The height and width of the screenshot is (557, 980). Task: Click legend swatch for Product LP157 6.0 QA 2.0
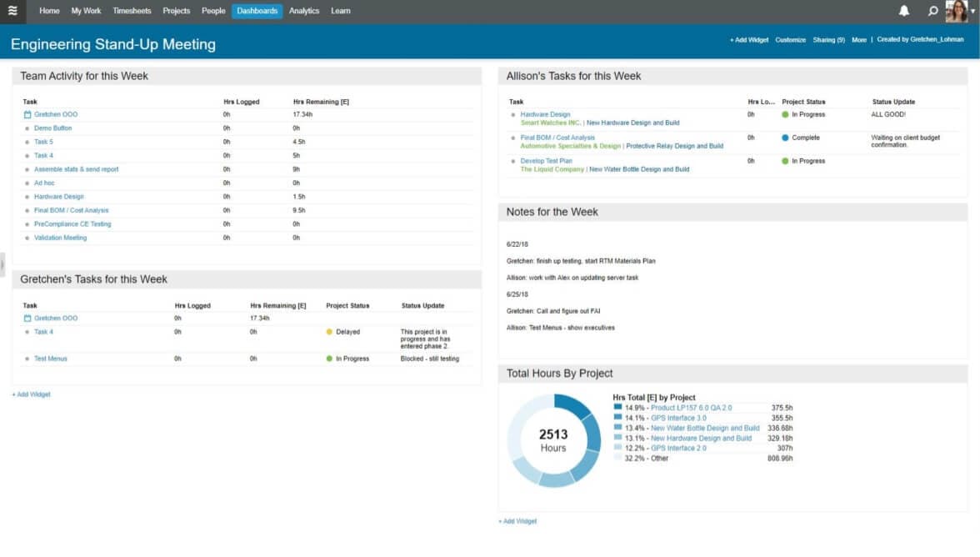tap(617, 407)
